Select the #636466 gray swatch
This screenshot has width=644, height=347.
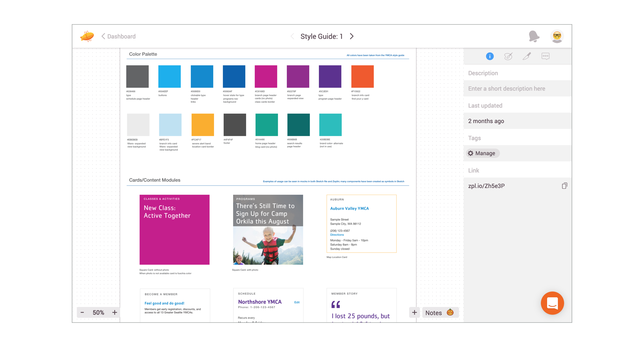click(x=138, y=77)
